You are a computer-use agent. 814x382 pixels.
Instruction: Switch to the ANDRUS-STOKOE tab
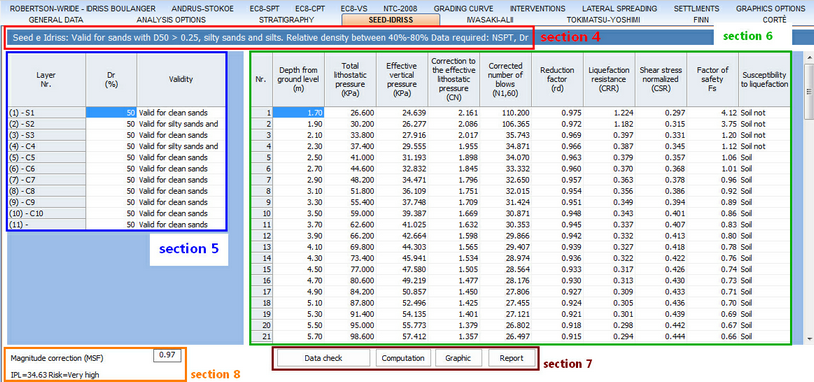[202, 8]
